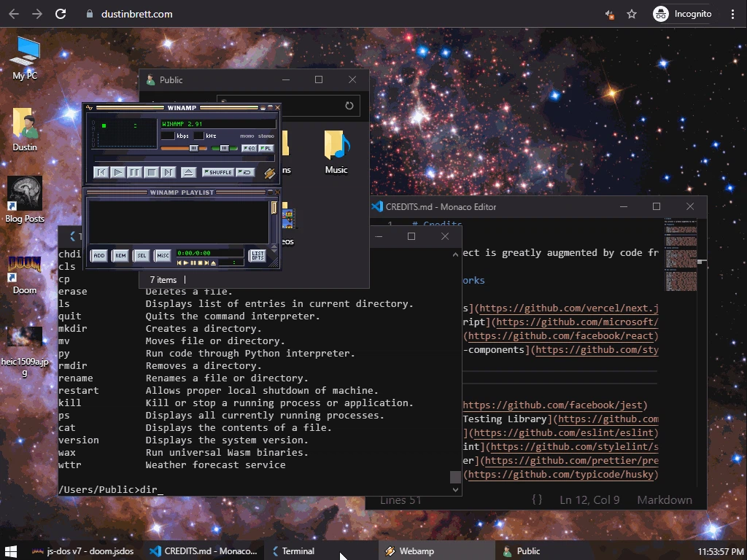747x560 pixels.
Task: Toggle the Winamp playlist PL button
Action: tap(266, 148)
